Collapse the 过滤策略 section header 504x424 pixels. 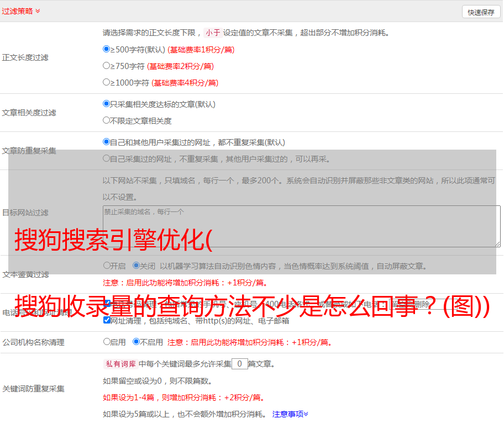tap(21, 11)
